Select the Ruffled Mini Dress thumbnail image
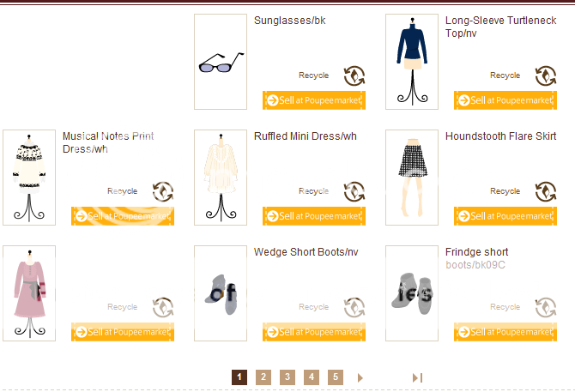 click(221, 178)
